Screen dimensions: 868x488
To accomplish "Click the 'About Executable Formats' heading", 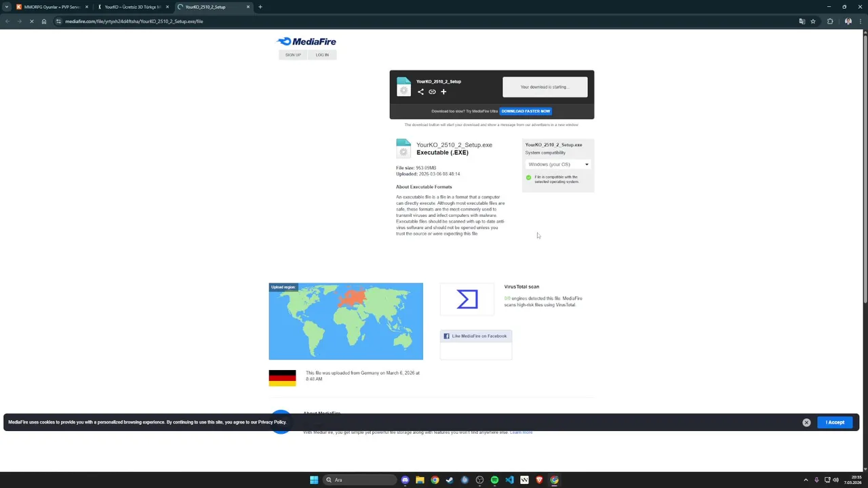I will [424, 186].
